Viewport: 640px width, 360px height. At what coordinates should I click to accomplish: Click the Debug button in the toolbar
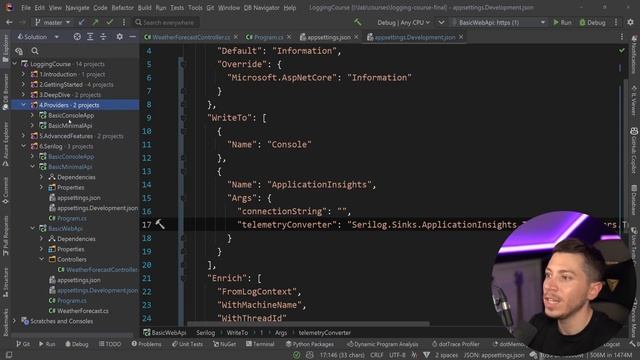pyautogui.click(x=592, y=22)
